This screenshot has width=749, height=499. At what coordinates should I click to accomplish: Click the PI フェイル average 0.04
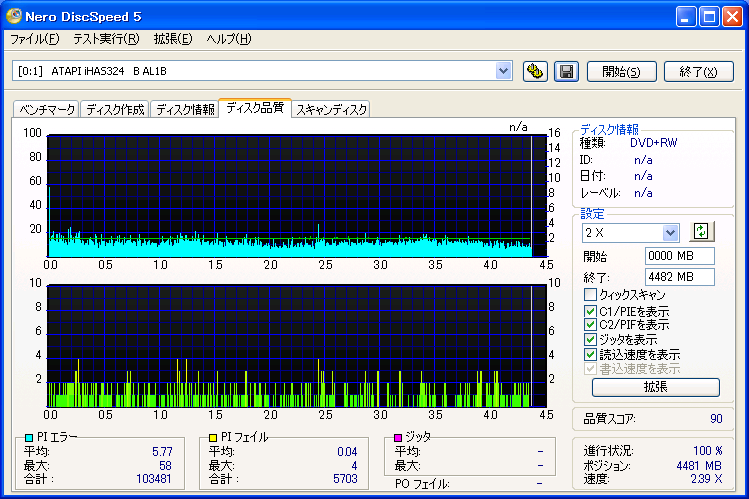click(347, 451)
